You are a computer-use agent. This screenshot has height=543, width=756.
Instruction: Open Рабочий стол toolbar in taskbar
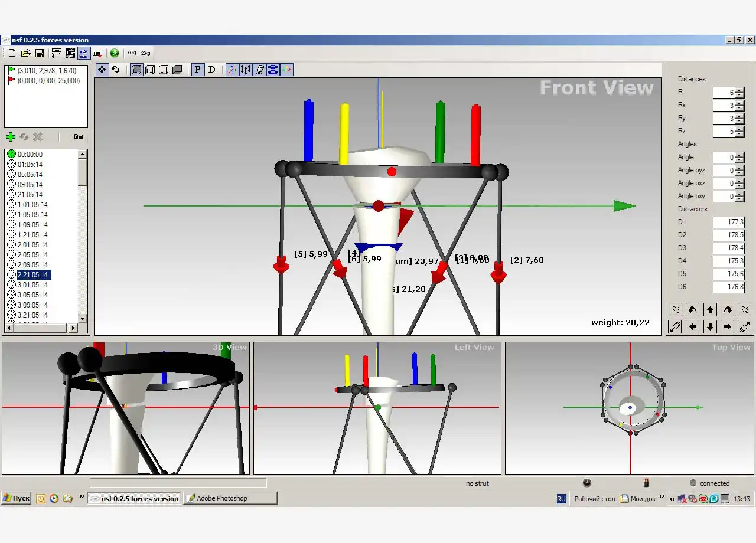click(x=595, y=499)
